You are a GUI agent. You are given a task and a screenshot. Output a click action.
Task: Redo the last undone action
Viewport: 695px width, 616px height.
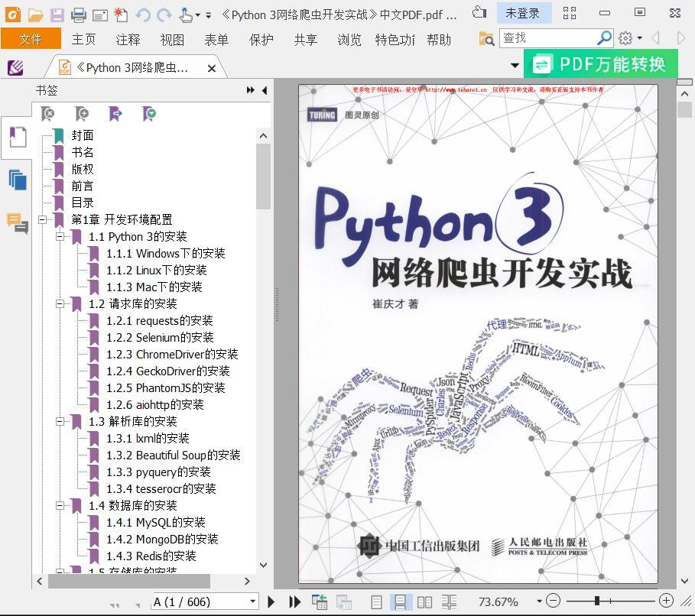point(164,15)
